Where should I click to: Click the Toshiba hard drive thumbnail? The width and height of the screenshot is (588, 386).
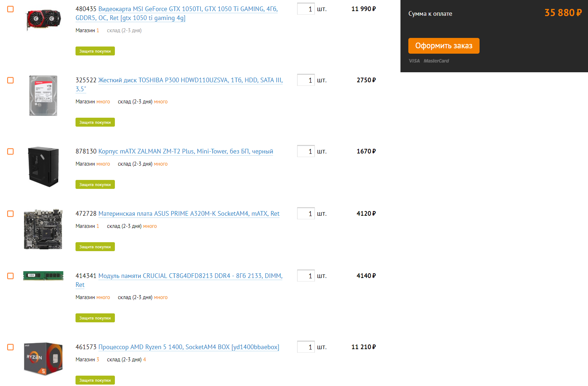point(43,96)
